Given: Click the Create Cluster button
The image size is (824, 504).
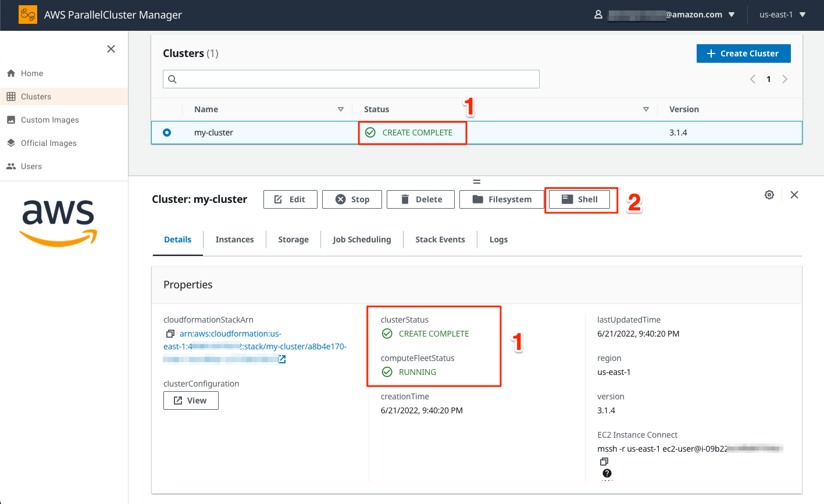Looking at the screenshot, I should [743, 53].
